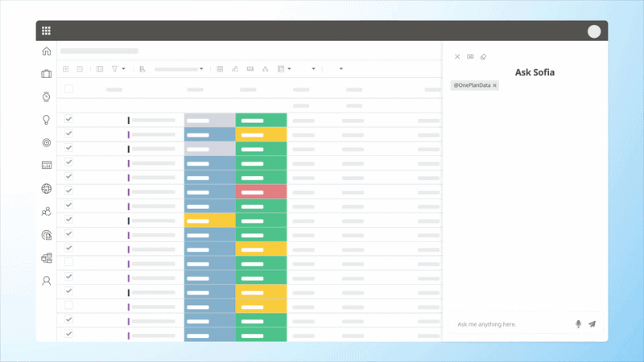Expand the rightmost toolbar dropdown arrow
Screen dimensions: 644x362
(x=341, y=69)
